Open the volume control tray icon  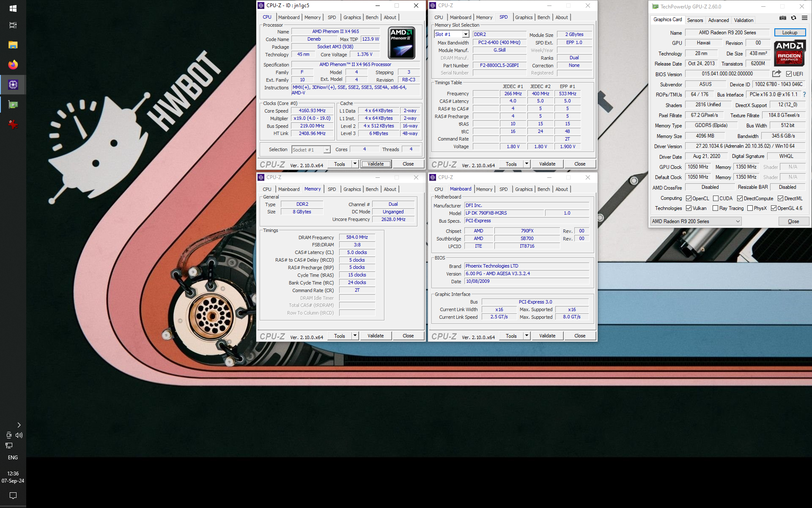(19, 435)
